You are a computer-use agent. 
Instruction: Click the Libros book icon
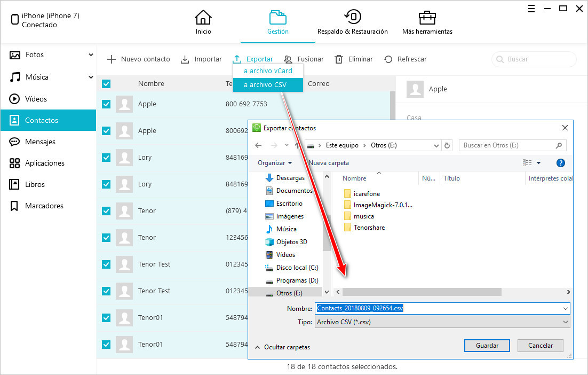pyautogui.click(x=14, y=184)
